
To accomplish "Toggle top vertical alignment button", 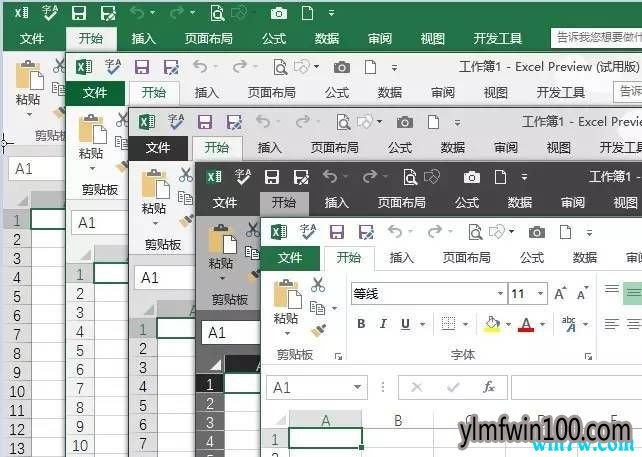I will pos(612,289).
